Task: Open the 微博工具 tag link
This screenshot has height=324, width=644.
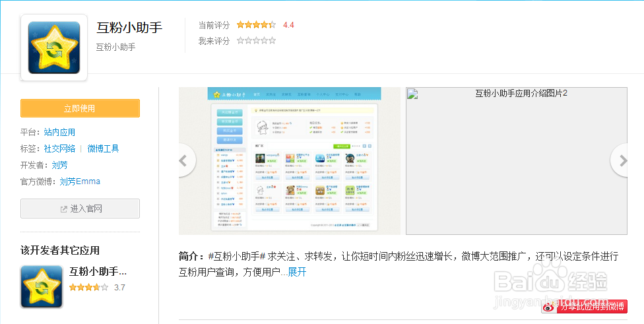Action: 103,148
